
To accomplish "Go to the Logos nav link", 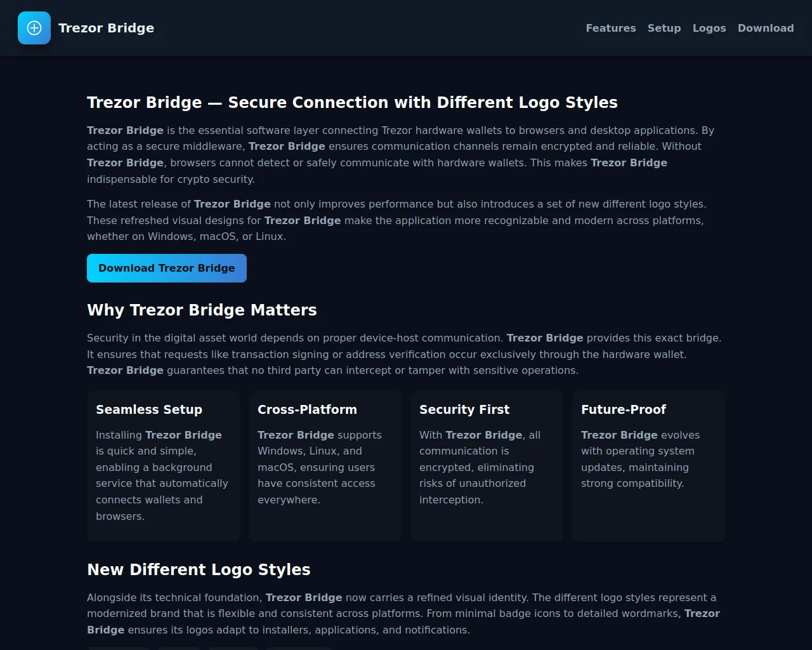I will coord(709,28).
